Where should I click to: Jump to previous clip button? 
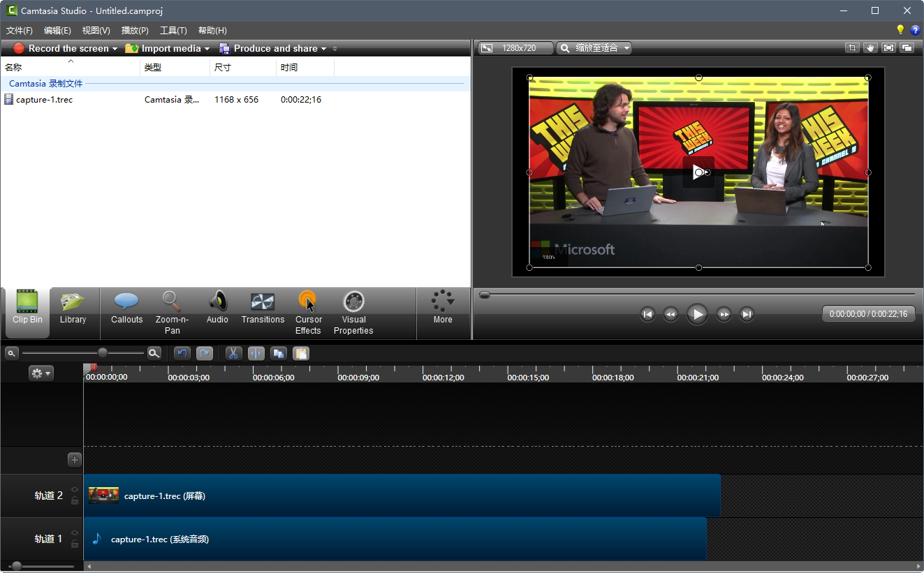pyautogui.click(x=647, y=314)
